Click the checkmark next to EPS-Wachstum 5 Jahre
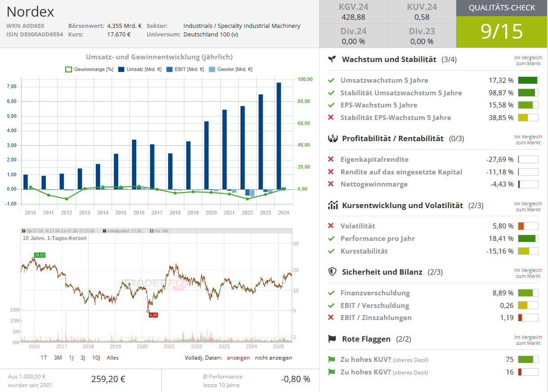Image resolution: width=548 pixels, height=392 pixels. coord(331,105)
